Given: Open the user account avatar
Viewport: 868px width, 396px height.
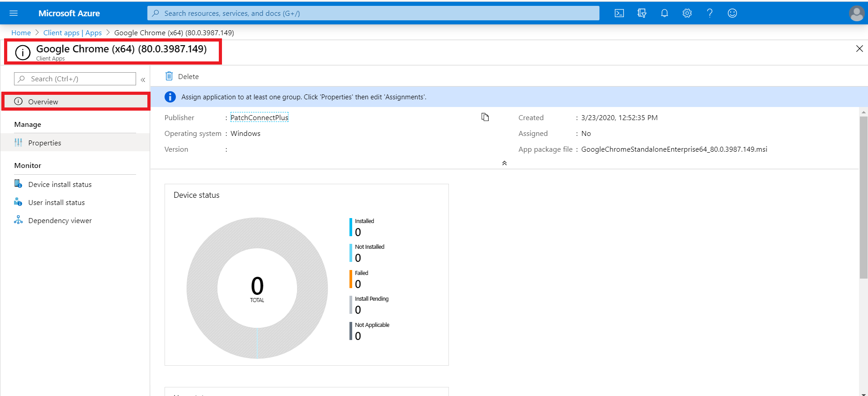Looking at the screenshot, I should (x=856, y=13).
